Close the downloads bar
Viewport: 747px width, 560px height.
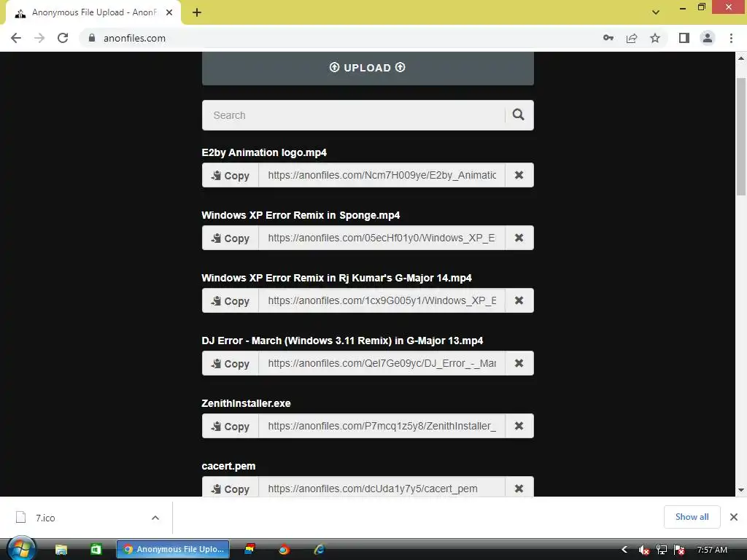[734, 517]
